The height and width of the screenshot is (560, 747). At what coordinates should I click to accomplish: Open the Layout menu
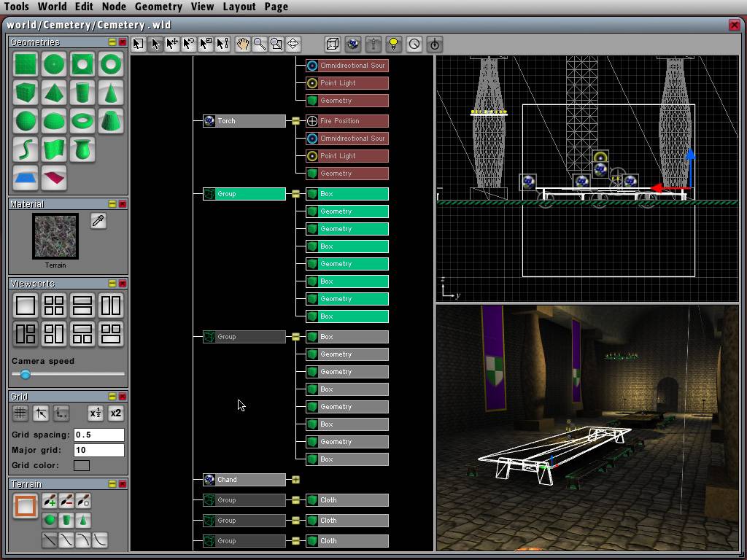[239, 7]
